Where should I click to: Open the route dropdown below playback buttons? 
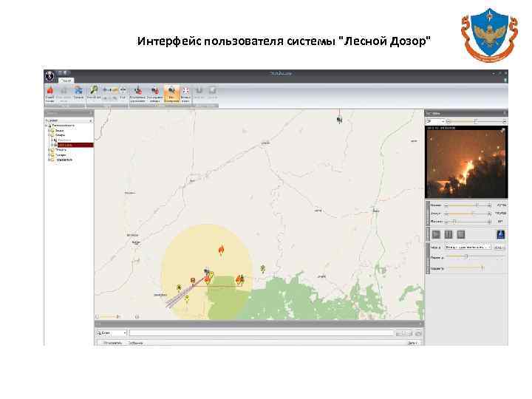(x=468, y=248)
